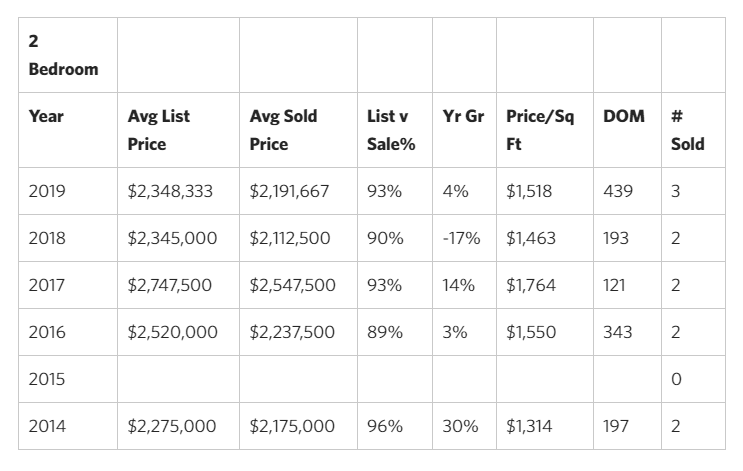Click the "Avg List Price" header
743x471 pixels.
point(158,130)
